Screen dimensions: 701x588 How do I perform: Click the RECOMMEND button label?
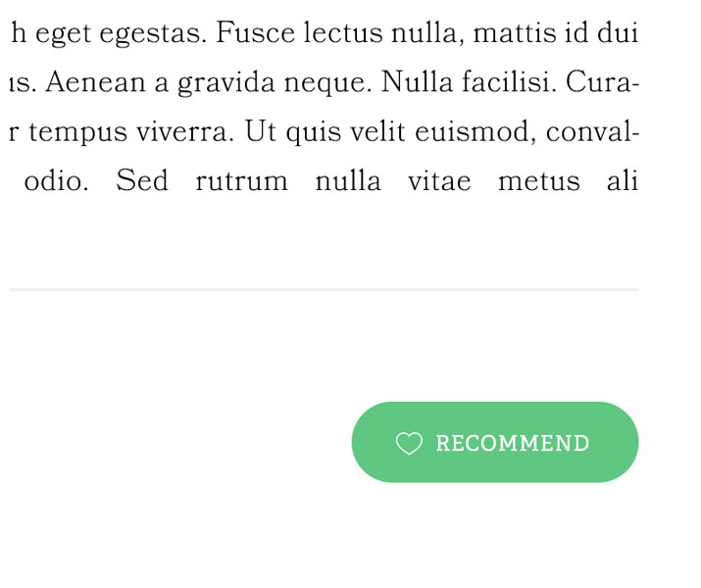pos(513,444)
